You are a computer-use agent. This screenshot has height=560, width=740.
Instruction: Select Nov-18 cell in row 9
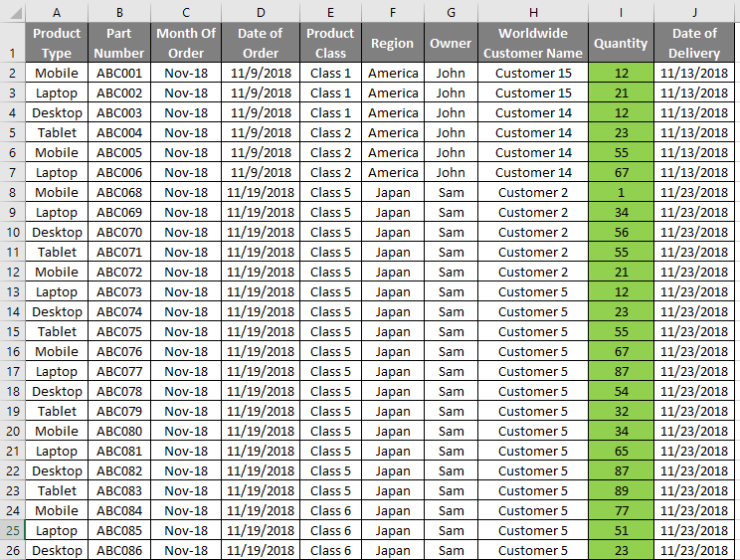click(x=186, y=212)
